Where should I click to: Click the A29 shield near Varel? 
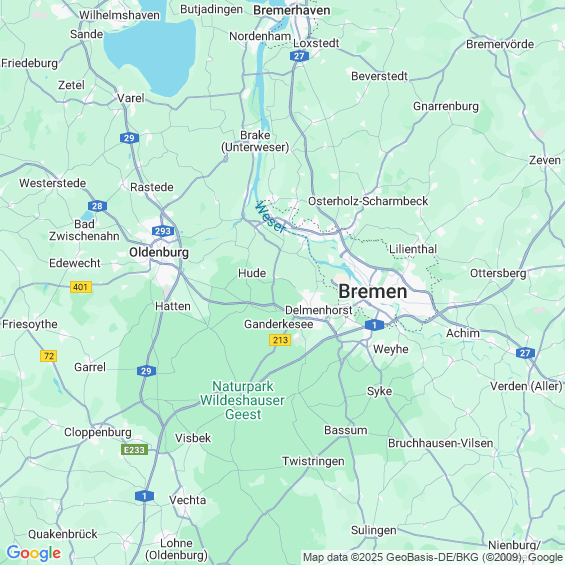tap(129, 138)
